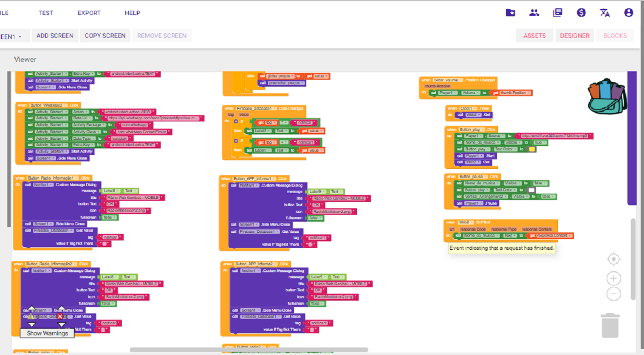The width and height of the screenshot is (644, 355).
Task: Zoom in with the plus icon
Action: (x=613, y=278)
